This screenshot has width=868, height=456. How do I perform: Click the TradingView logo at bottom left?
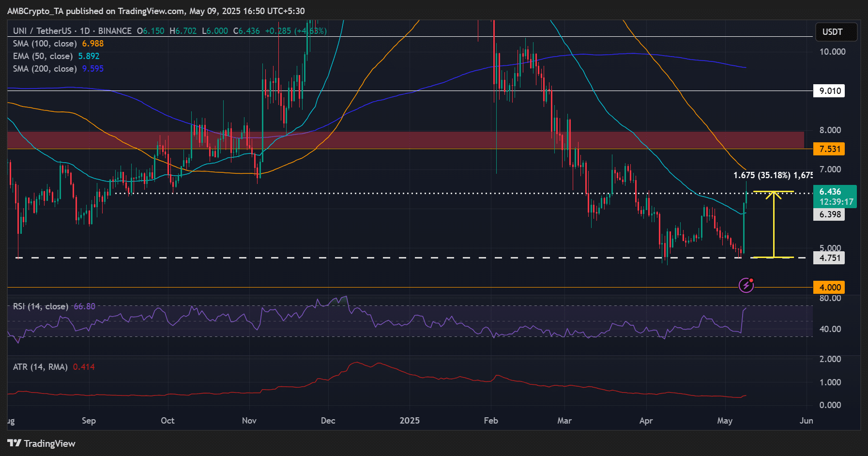(x=42, y=443)
